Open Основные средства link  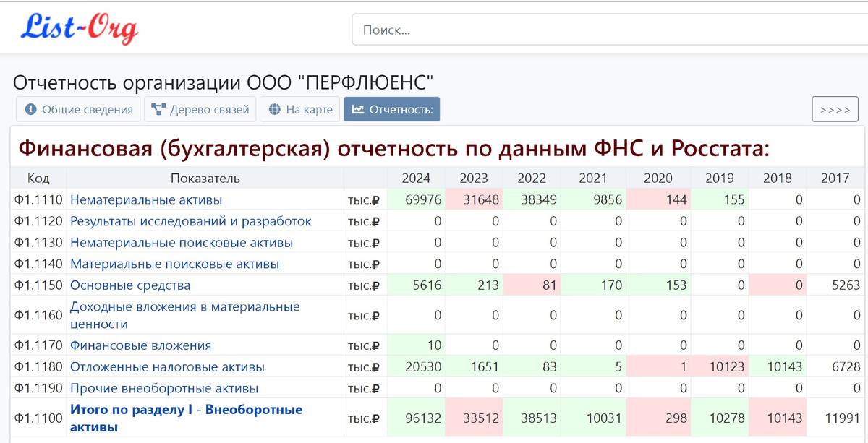click(130, 285)
